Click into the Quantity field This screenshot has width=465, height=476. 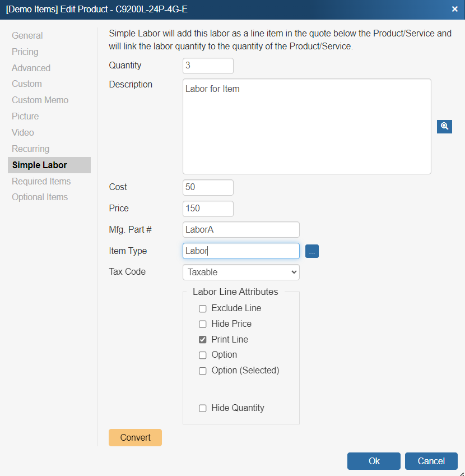(208, 66)
